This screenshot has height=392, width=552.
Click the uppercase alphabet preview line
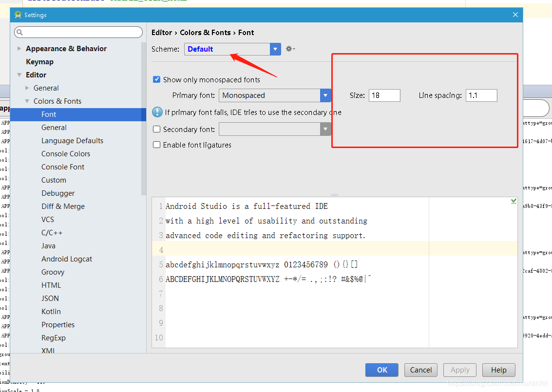(x=268, y=280)
